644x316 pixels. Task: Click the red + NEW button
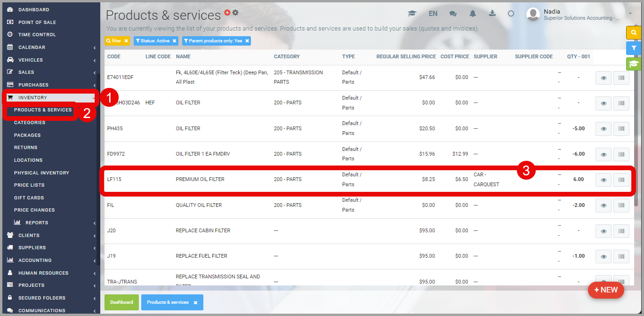(605, 290)
